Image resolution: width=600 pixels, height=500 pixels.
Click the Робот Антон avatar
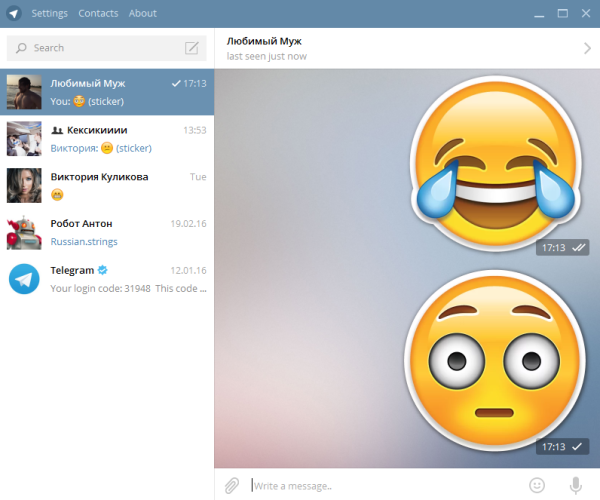[24, 232]
